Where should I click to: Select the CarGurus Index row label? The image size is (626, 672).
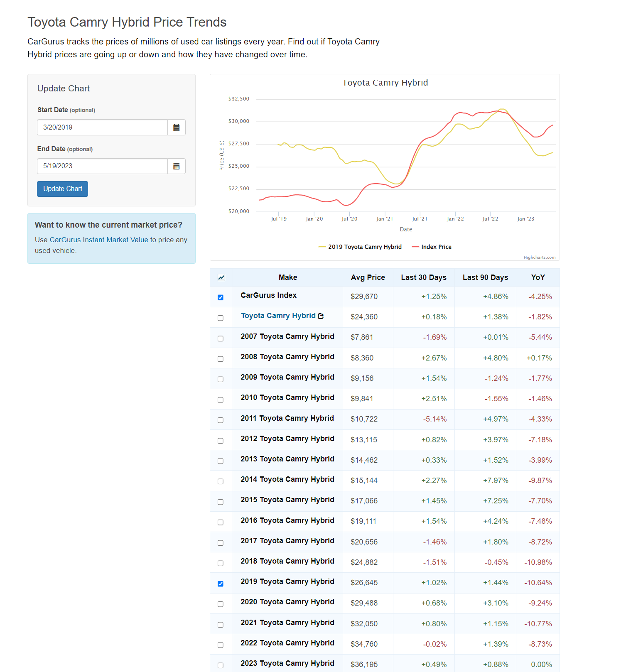[x=268, y=295]
